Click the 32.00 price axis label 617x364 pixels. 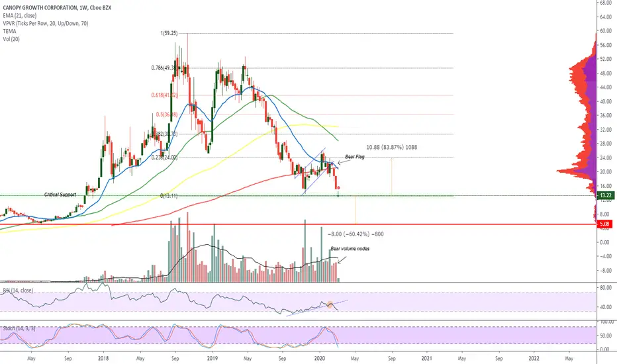[605, 130]
